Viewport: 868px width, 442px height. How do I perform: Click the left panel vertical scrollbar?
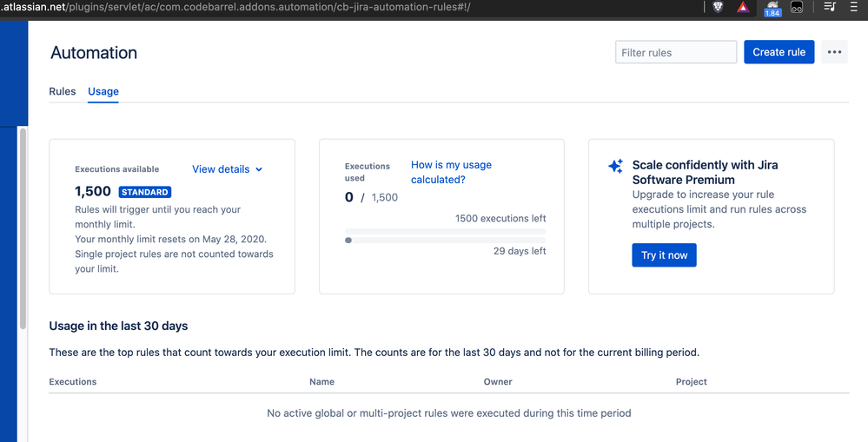(x=23, y=228)
